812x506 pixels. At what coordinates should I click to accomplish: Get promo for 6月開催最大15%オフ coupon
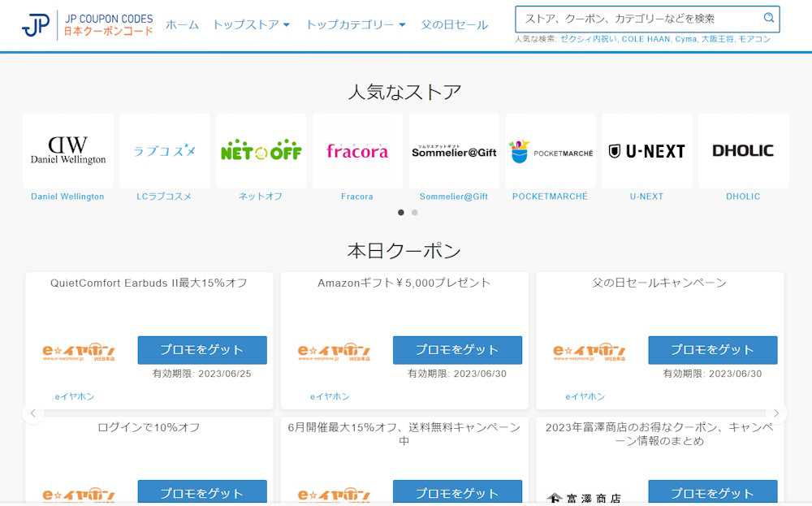point(458,492)
